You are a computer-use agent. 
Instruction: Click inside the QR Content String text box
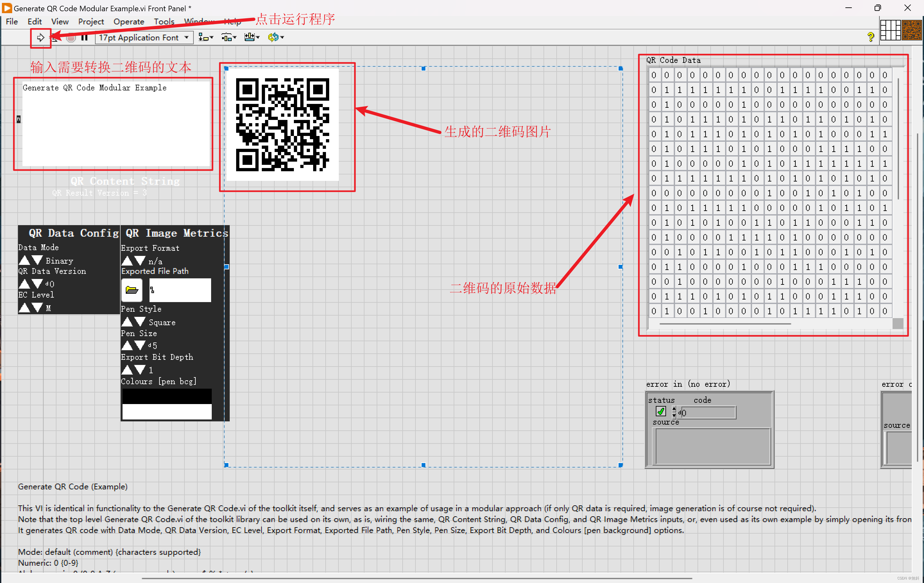click(x=115, y=123)
